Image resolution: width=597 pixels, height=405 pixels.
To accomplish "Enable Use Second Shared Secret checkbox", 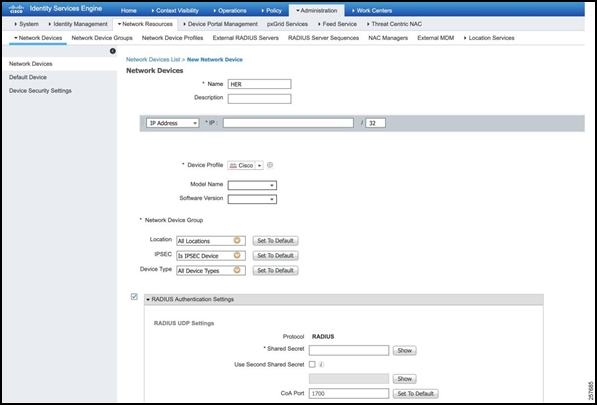I will click(x=312, y=364).
